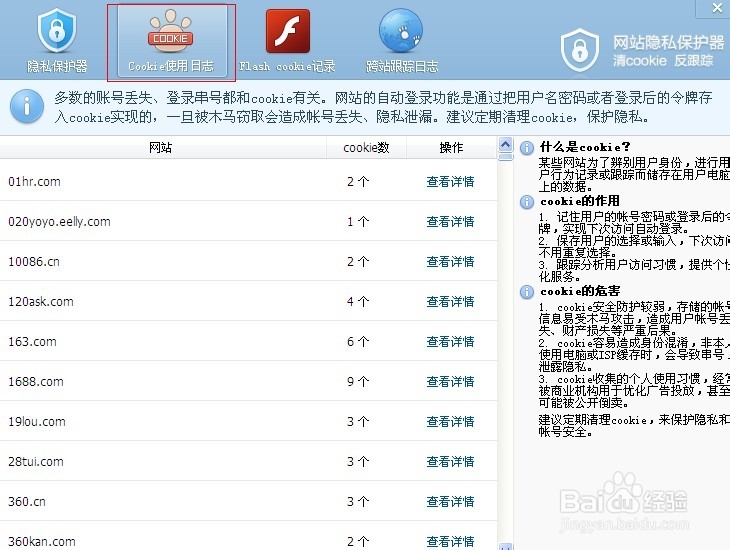Click info icon beside cookie的作用

[527, 202]
